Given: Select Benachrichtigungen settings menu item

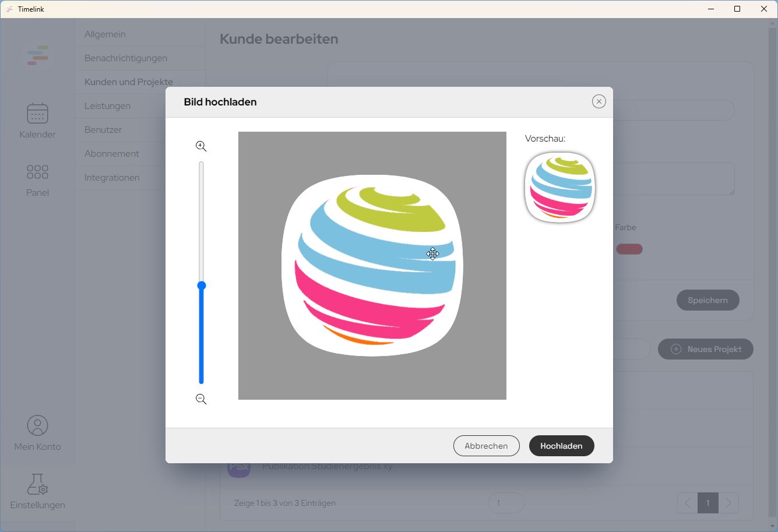Looking at the screenshot, I should pyautogui.click(x=140, y=58).
